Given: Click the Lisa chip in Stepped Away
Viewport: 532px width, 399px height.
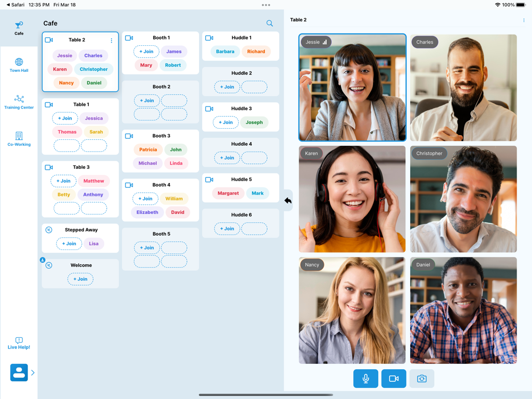Looking at the screenshot, I should pos(94,244).
